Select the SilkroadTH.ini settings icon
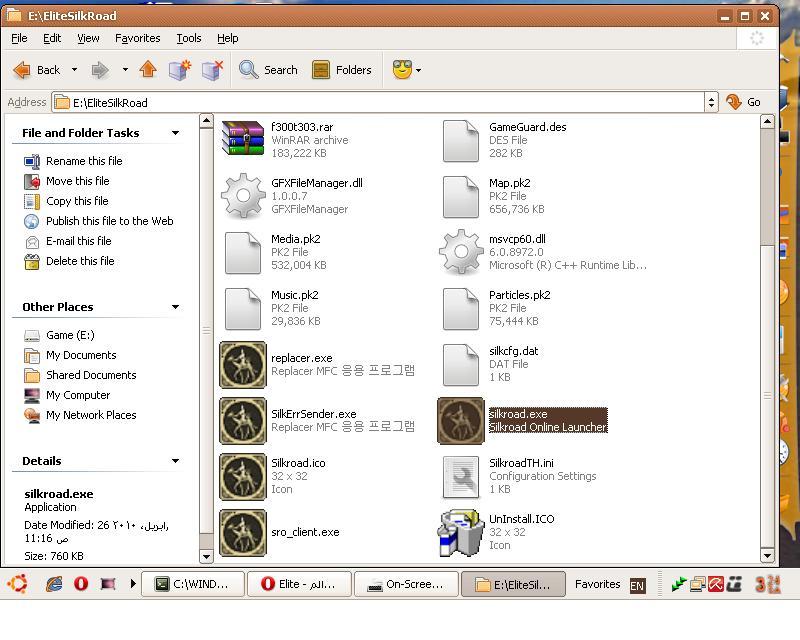The width and height of the screenshot is (800, 640). [461, 477]
